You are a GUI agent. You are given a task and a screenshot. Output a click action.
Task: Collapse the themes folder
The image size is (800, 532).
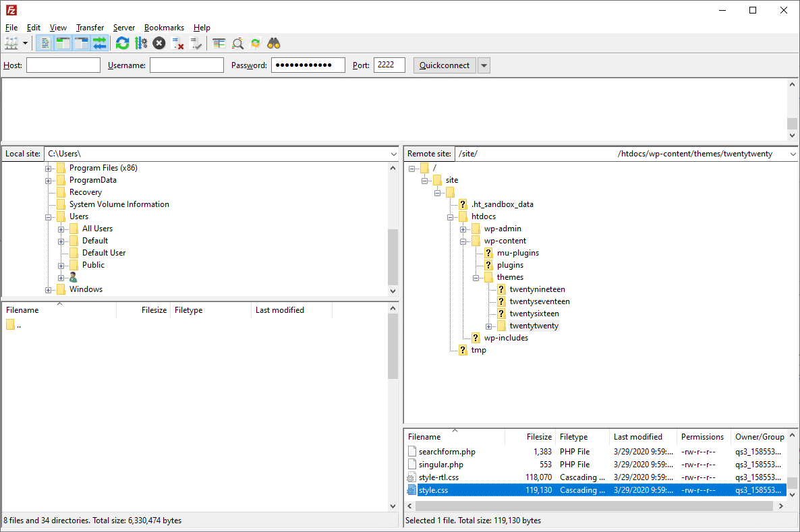click(x=476, y=277)
